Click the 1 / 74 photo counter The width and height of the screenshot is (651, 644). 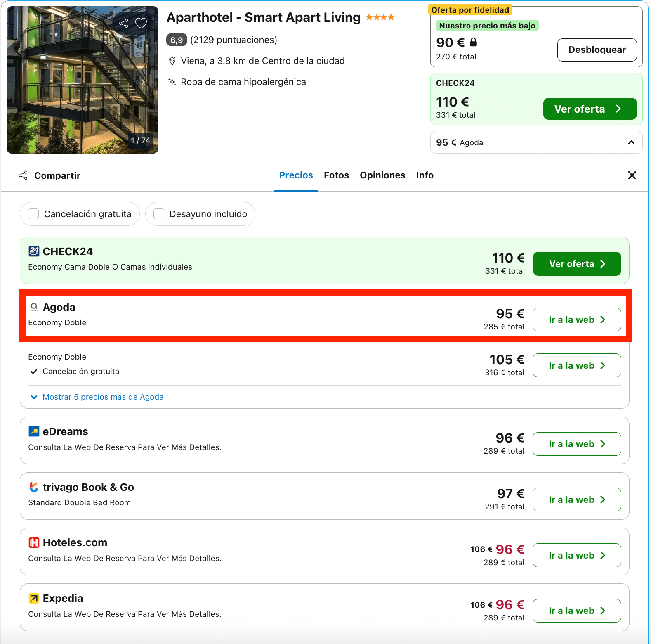140,141
